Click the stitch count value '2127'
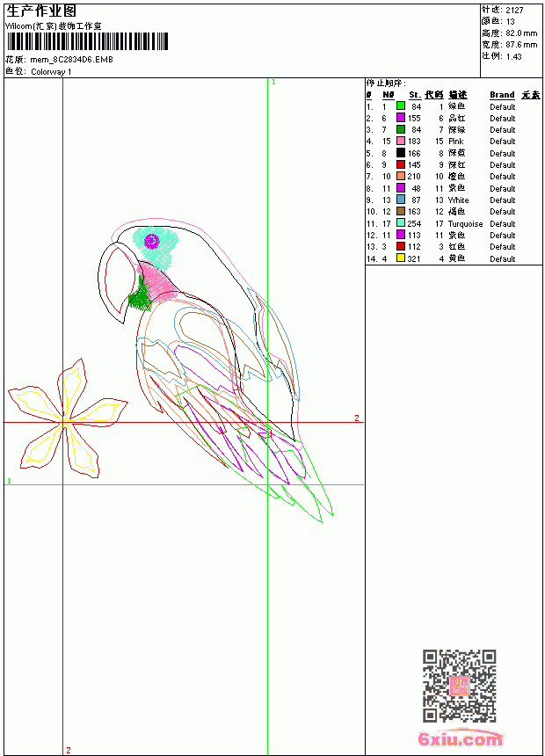 (514, 10)
